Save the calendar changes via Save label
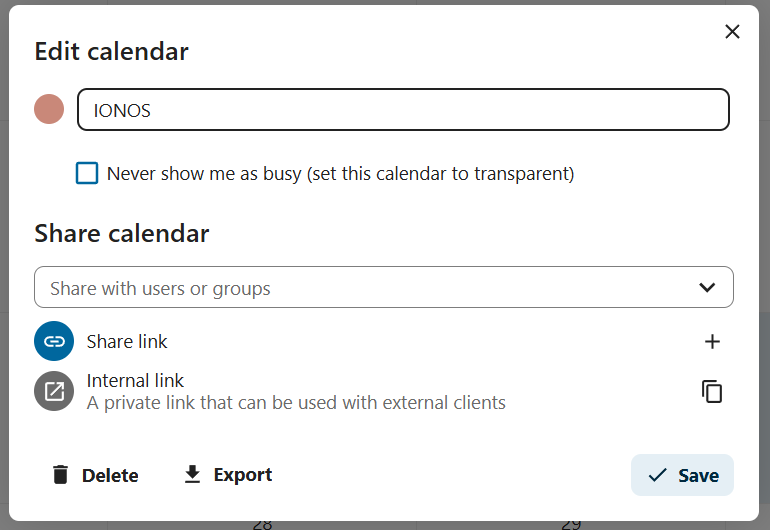The height and width of the screenshot is (530, 770). click(x=698, y=475)
